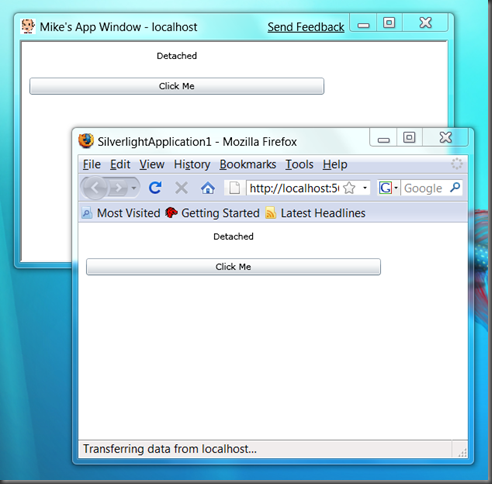The image size is (492, 484).
Task: Open the back/forward history dropdown arrow
Action: (134, 188)
